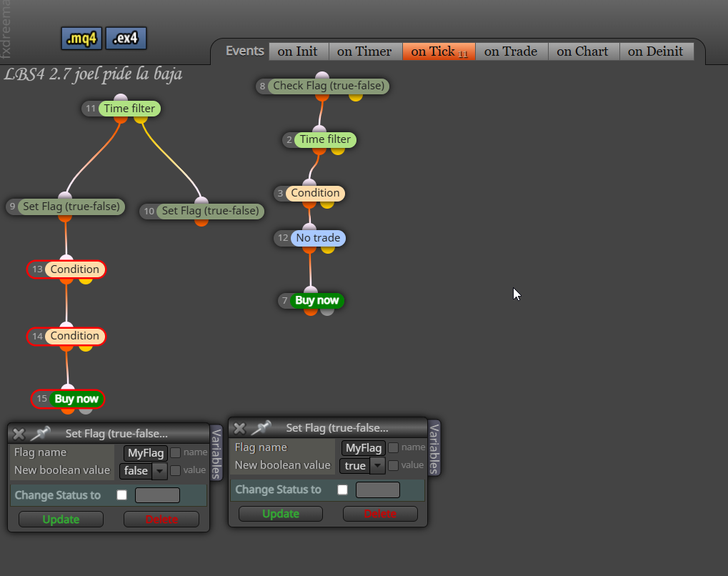Image resolution: width=728 pixels, height=576 pixels.
Task: Click input dot atop block 8 Check Flag
Action: pos(322,76)
